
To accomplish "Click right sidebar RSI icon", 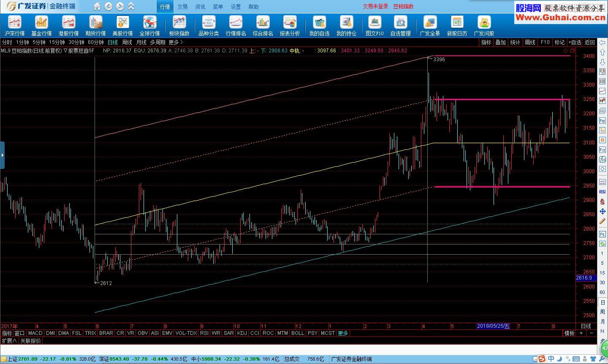I will 603,192.
